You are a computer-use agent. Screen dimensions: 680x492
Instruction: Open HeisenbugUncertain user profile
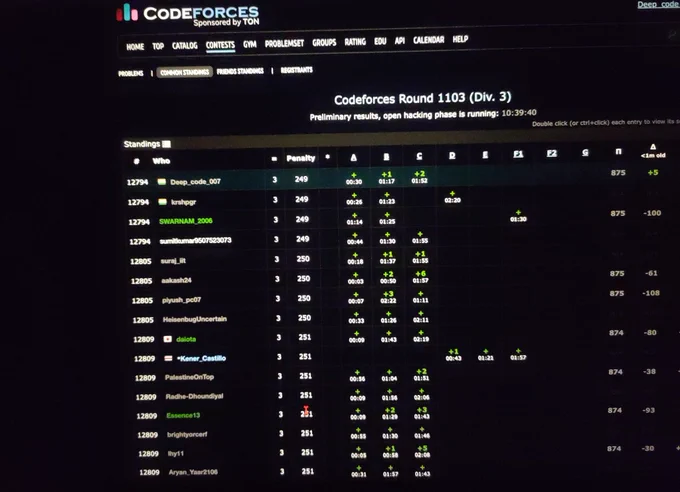195,319
